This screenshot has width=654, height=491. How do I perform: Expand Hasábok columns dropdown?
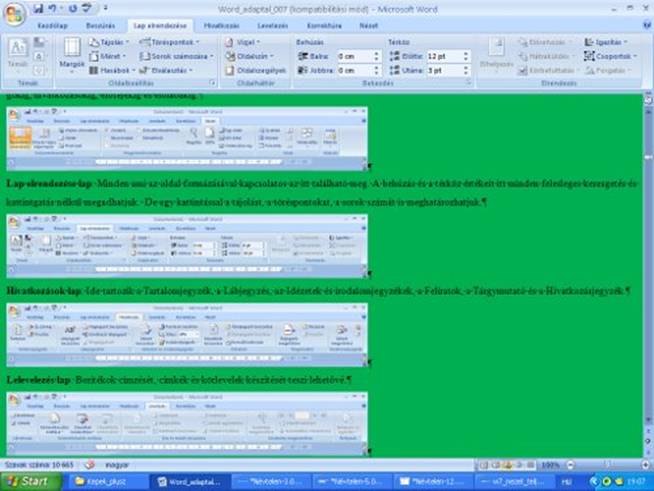tap(112, 71)
